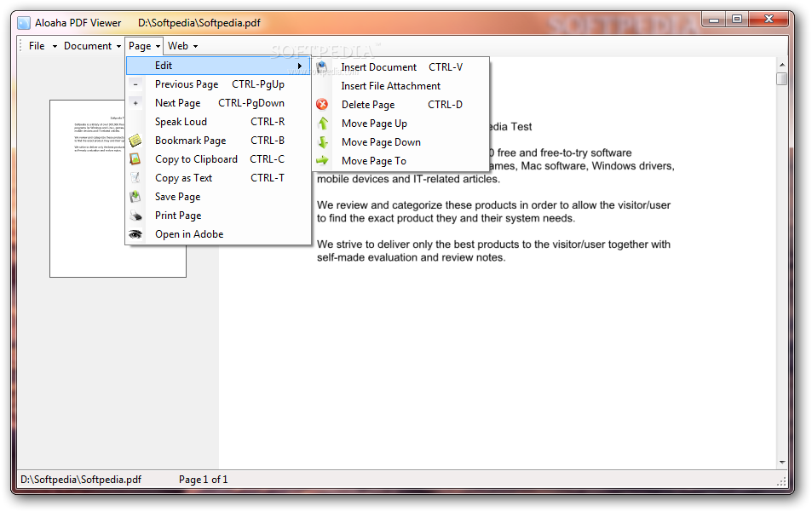Open the Web menu
This screenshot has width=812, height=512.
[x=177, y=46]
